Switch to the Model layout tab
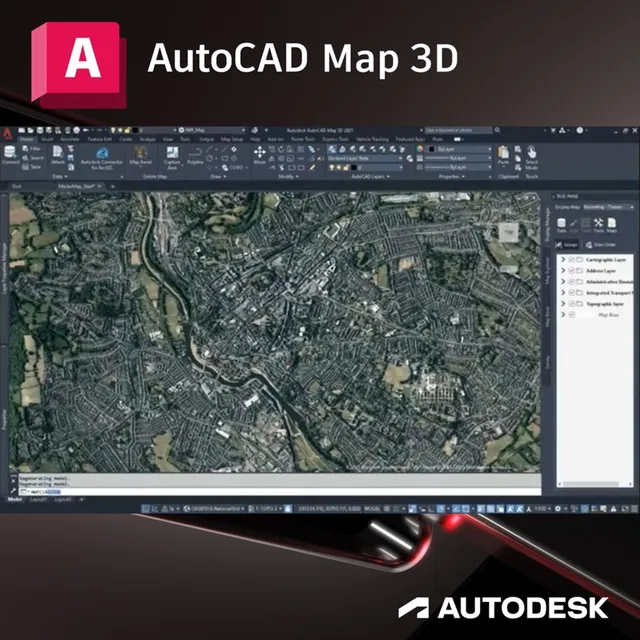Viewport: 640px width, 640px height. coord(15,500)
